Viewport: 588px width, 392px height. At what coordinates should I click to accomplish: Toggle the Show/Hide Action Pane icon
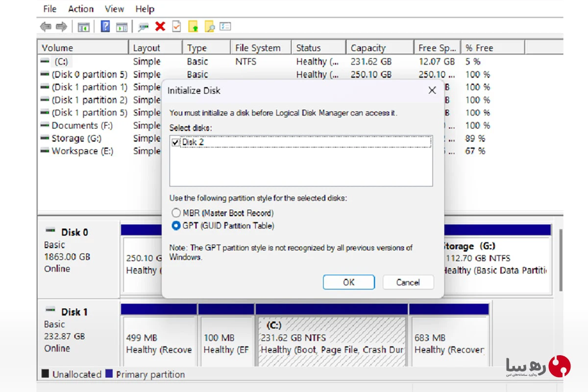(122, 26)
